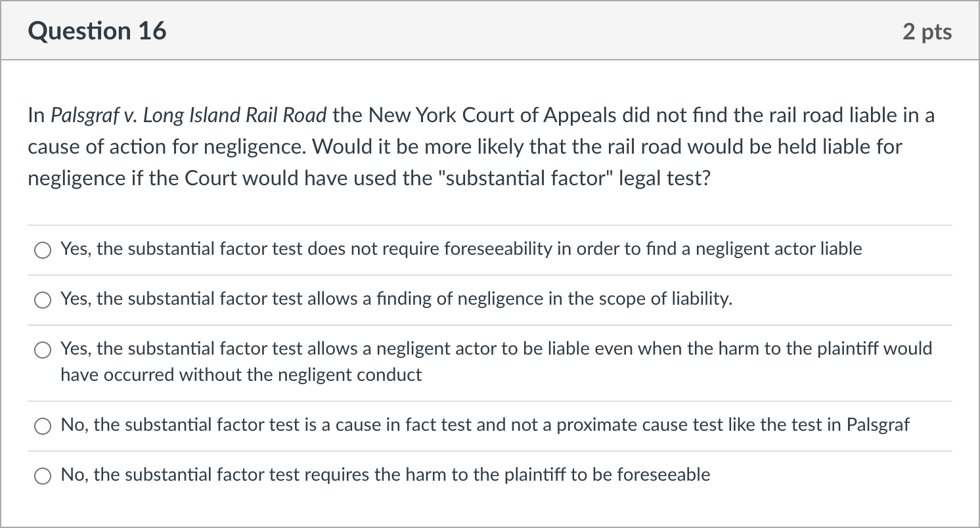
Task: Choose the 'harm would have occurred without negligent conduct' answer
Action: coord(43,350)
